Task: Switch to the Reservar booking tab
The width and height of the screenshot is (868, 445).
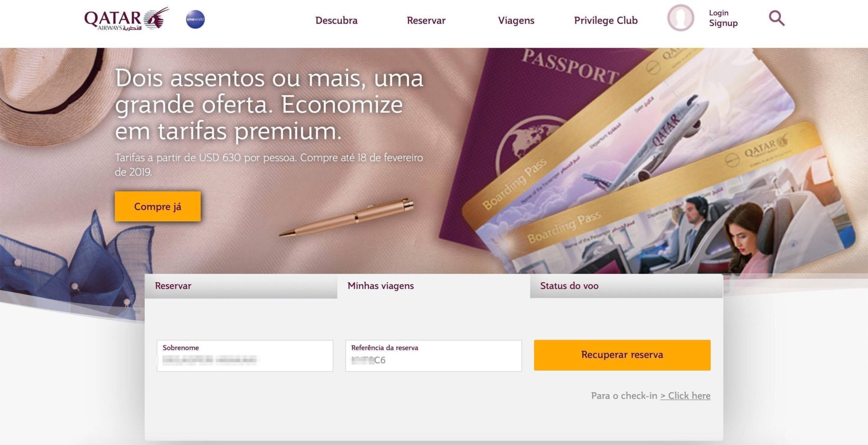Action: (241, 286)
